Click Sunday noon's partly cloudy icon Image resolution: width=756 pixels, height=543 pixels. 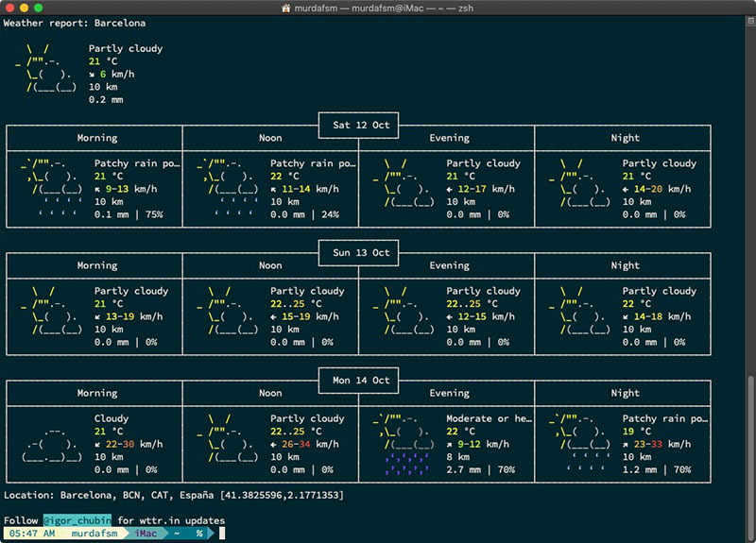[x=228, y=310]
